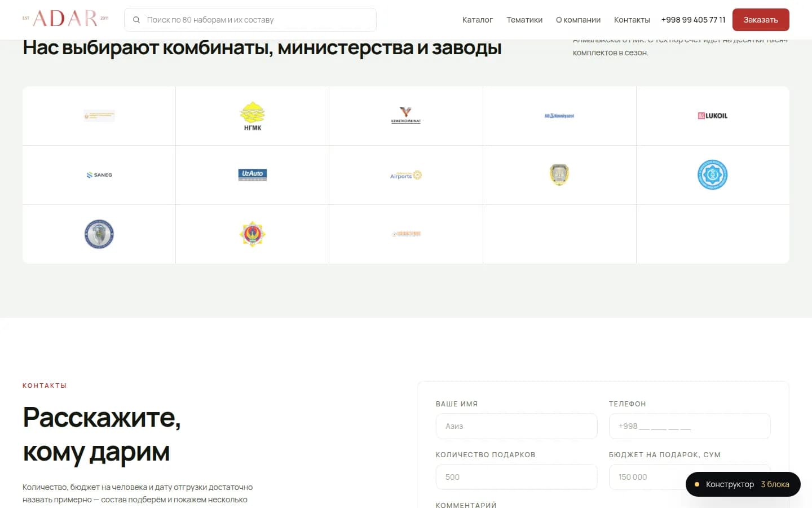Click the paragraph starting 'Количество, бюджет на человека'
The height and width of the screenshot is (508, 812).
click(x=138, y=493)
